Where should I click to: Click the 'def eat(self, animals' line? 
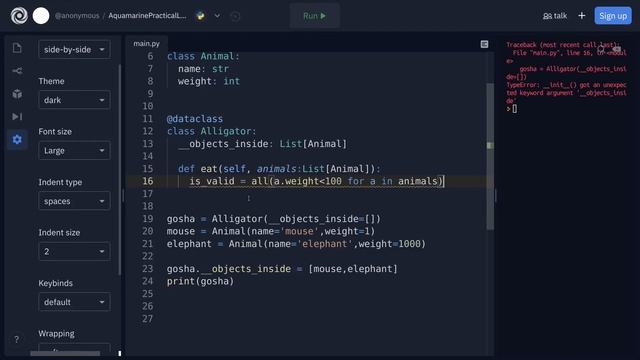(x=279, y=169)
